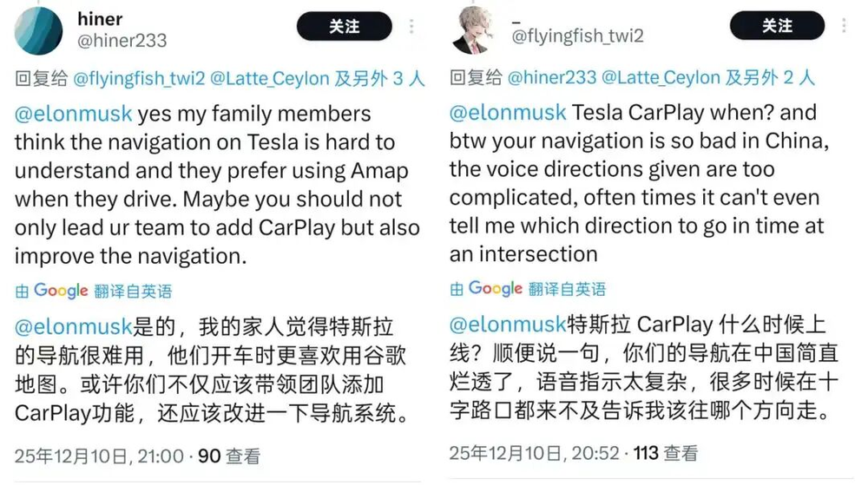
Task: Open @elonmusk mention in hiner's English text
Action: pos(74,114)
